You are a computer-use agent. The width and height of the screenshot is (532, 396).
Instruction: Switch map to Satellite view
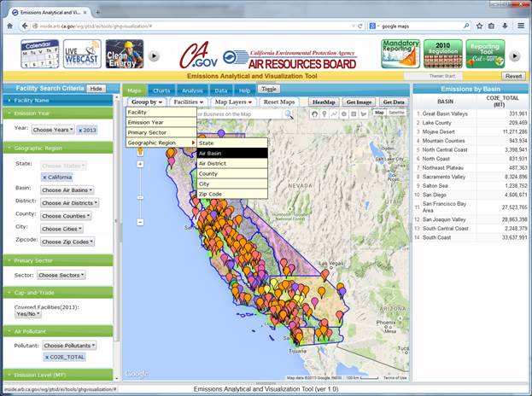tap(396, 113)
